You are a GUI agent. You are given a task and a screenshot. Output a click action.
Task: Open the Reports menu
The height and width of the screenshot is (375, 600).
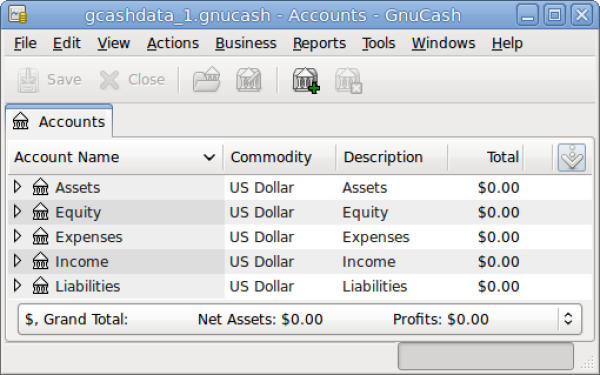pyautogui.click(x=319, y=43)
